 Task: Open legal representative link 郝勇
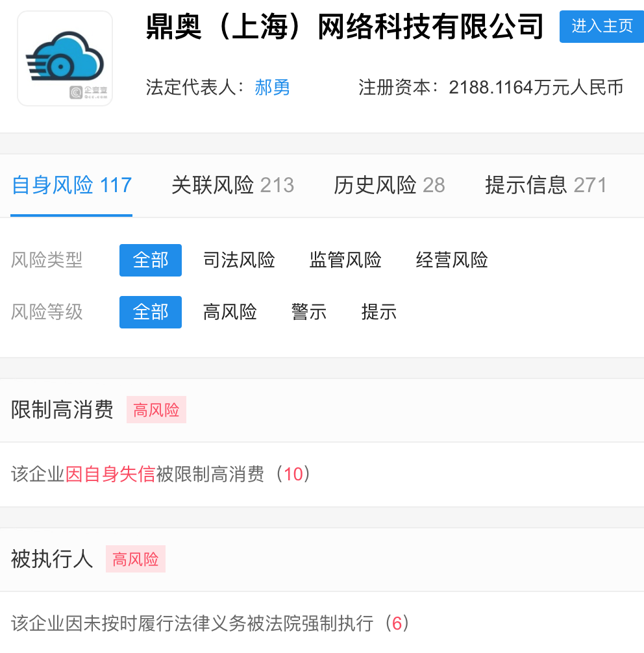tap(272, 88)
